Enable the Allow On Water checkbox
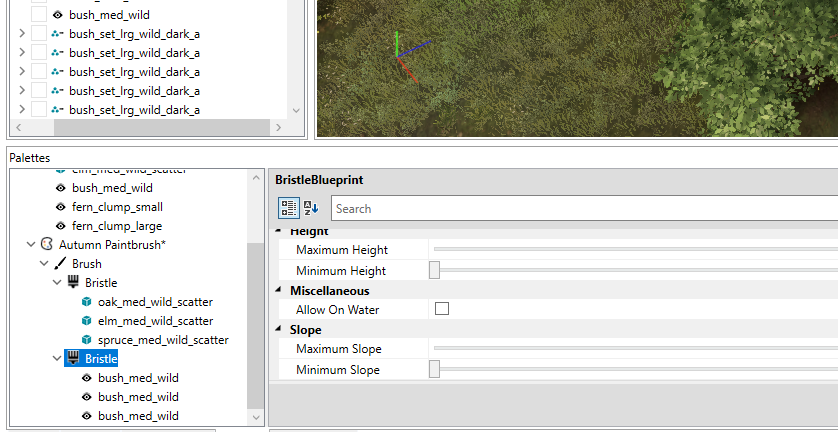Viewport: 838px width, 432px height. pyautogui.click(x=442, y=308)
